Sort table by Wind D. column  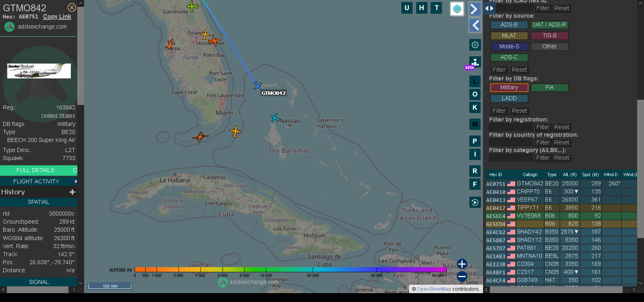point(611,175)
